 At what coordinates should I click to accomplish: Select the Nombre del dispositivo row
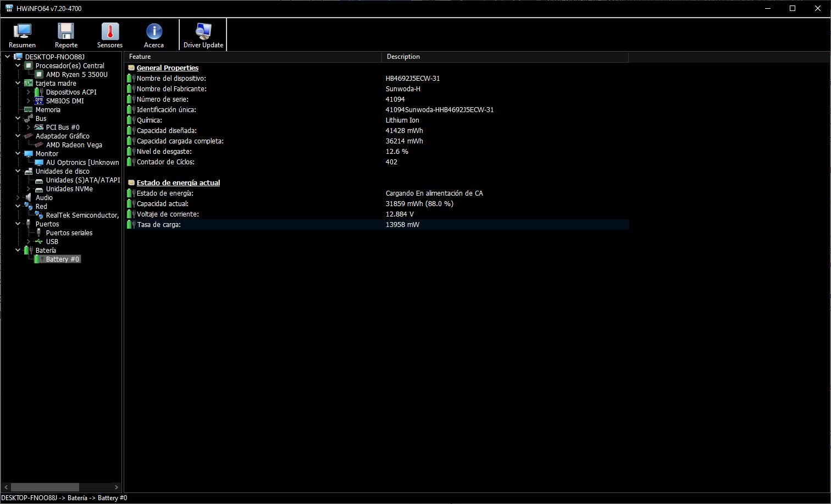(377, 79)
